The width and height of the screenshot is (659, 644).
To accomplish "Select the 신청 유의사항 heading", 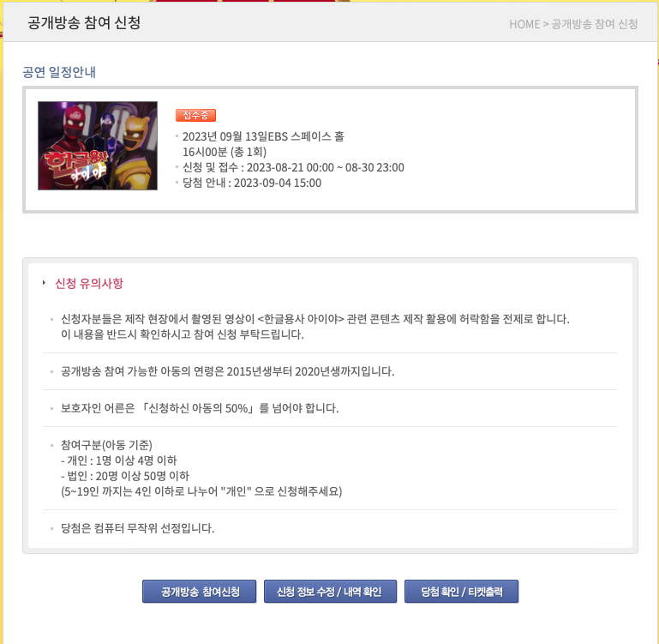I will pyautogui.click(x=89, y=283).
